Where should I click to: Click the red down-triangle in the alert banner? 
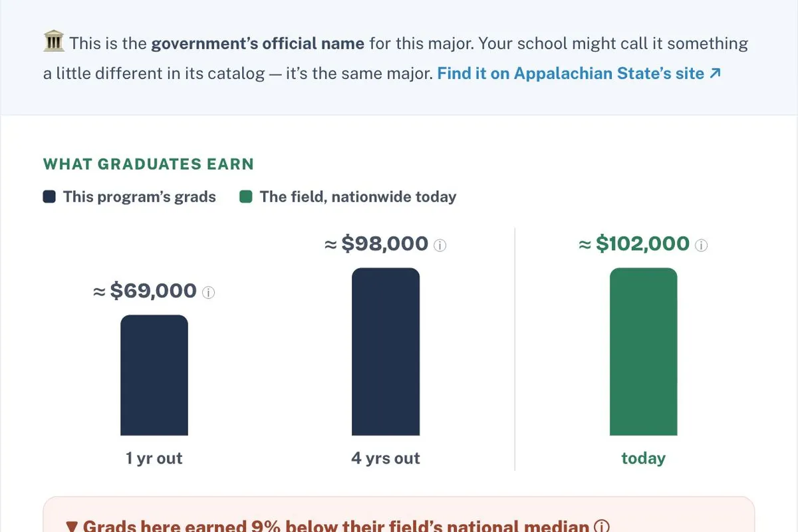72,527
